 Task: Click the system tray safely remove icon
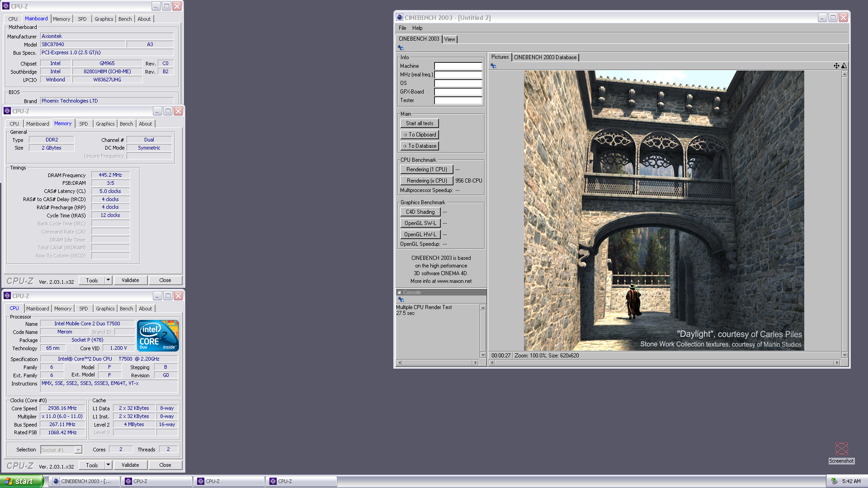point(834,481)
